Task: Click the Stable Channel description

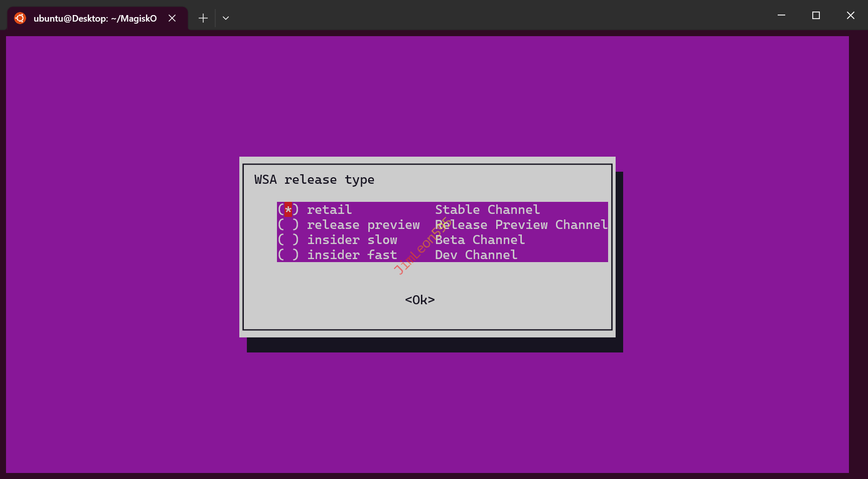Action: point(487,210)
